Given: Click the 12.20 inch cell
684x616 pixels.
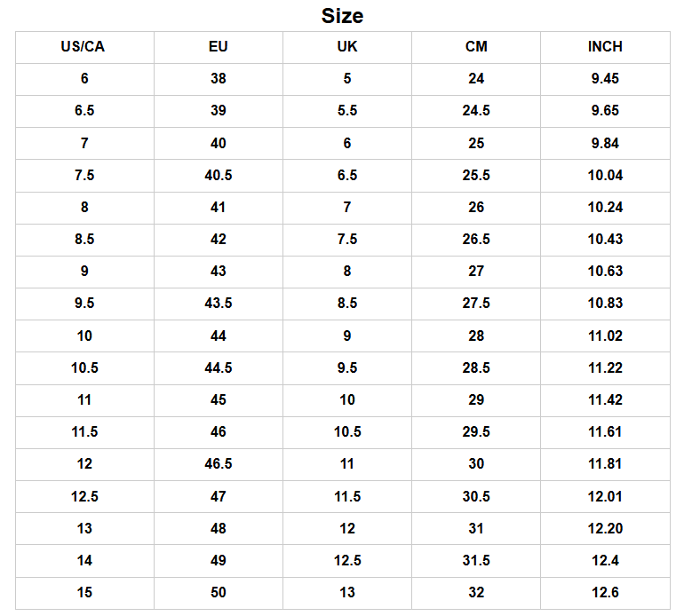Looking at the screenshot, I should (x=605, y=529).
